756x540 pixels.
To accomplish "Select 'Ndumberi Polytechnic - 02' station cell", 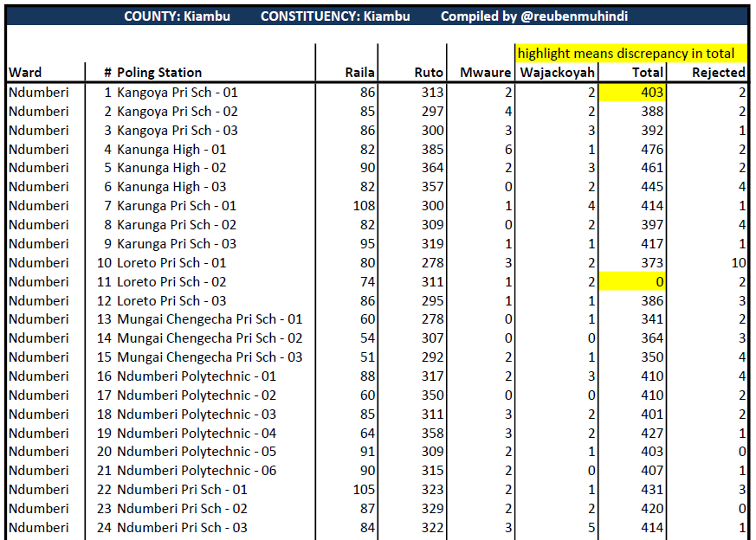I will (x=197, y=395).
